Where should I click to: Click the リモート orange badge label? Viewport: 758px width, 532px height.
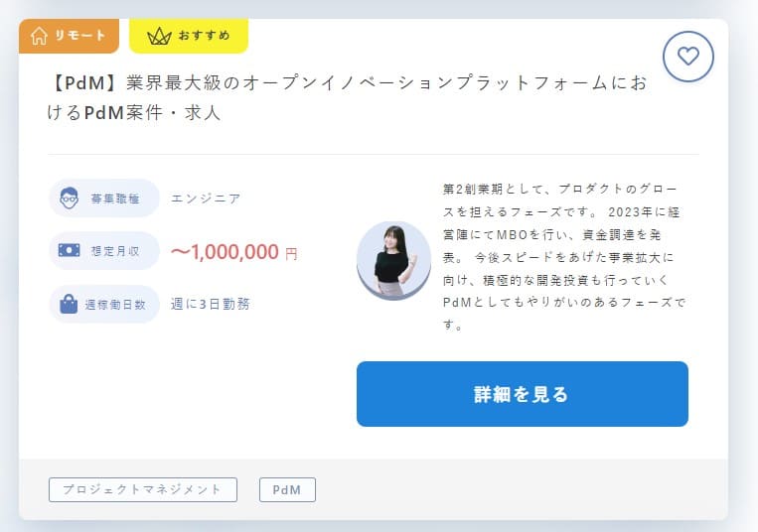(x=70, y=36)
